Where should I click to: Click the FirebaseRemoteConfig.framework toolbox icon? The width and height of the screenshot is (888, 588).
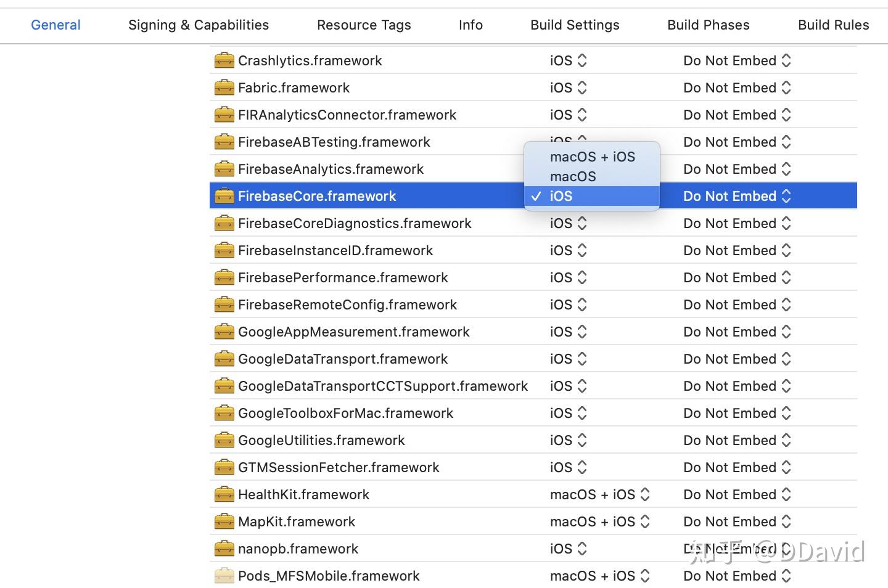point(224,304)
